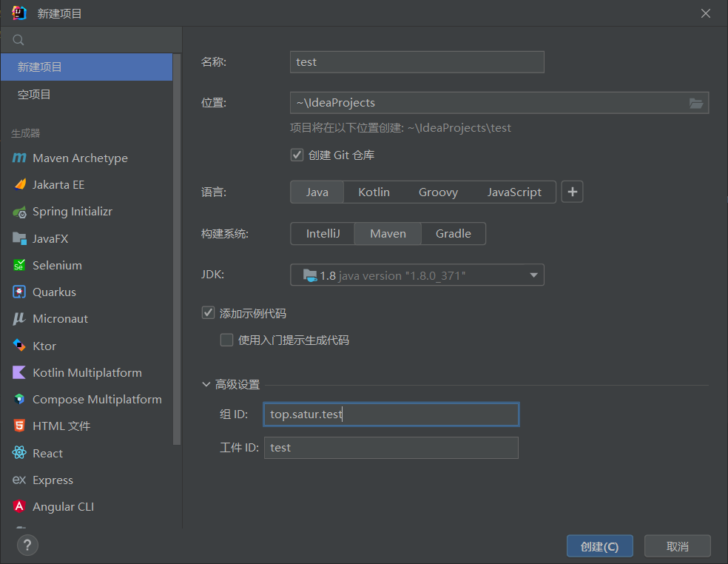Click the Quarkus icon
The height and width of the screenshot is (564, 728).
(x=19, y=292)
